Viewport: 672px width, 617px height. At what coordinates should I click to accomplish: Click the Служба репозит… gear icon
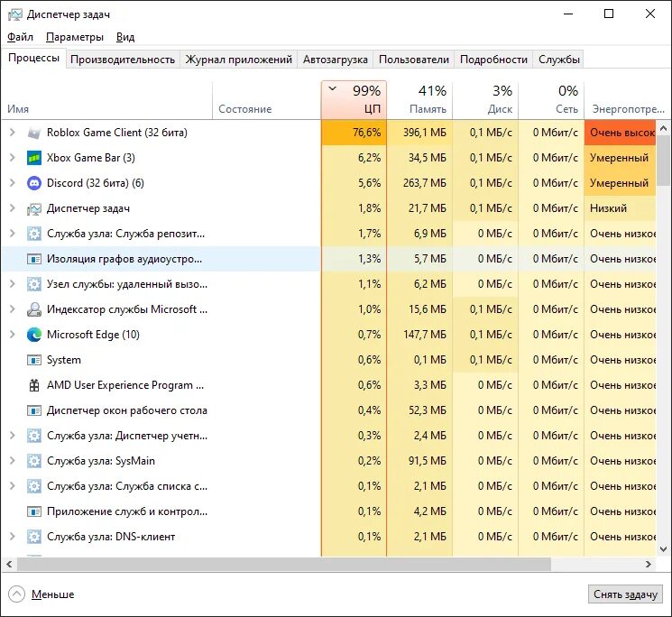(x=34, y=234)
